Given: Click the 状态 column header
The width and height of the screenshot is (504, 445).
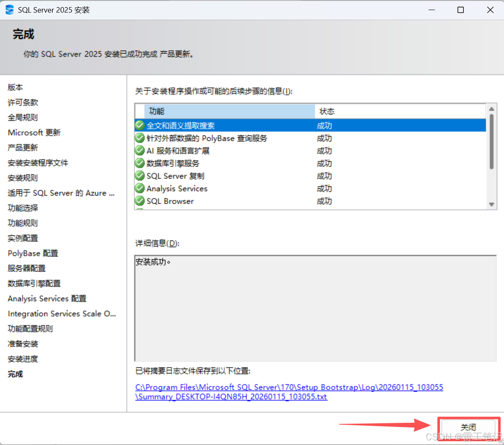Looking at the screenshot, I should click(401, 111).
